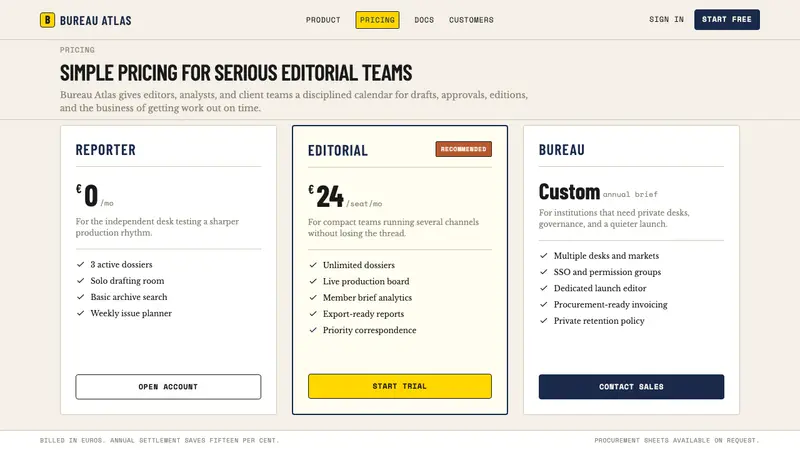Click the 'Procurement-ready invoicing' feature text
This screenshot has height=450, width=800.
coord(611,305)
